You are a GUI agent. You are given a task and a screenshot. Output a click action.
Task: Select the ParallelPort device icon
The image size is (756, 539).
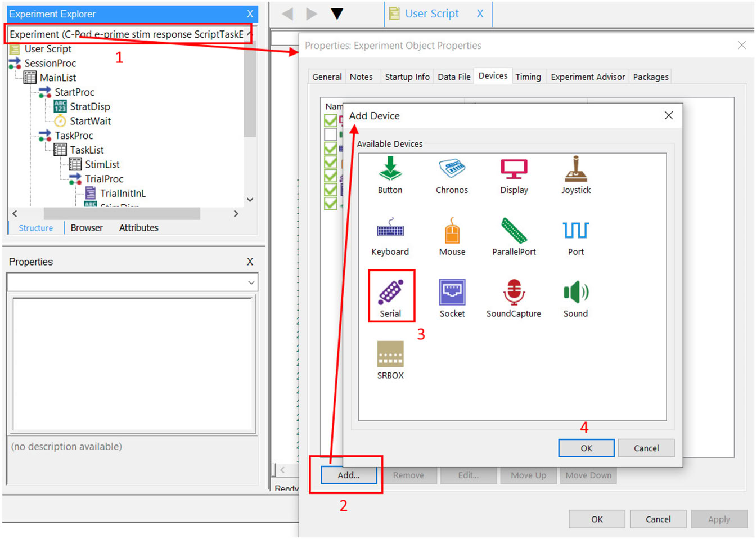pos(514,231)
